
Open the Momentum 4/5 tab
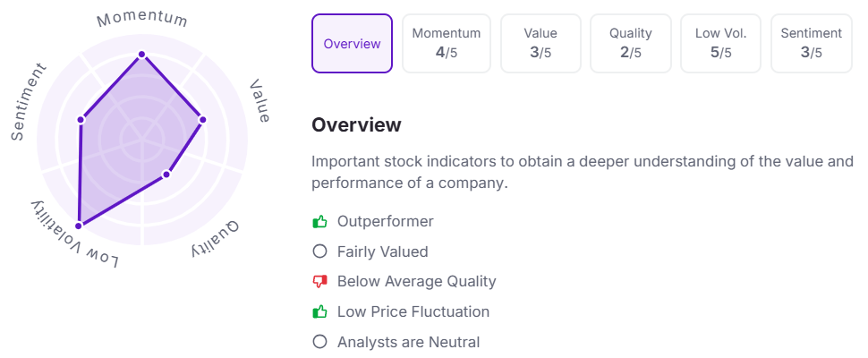pyautogui.click(x=447, y=44)
